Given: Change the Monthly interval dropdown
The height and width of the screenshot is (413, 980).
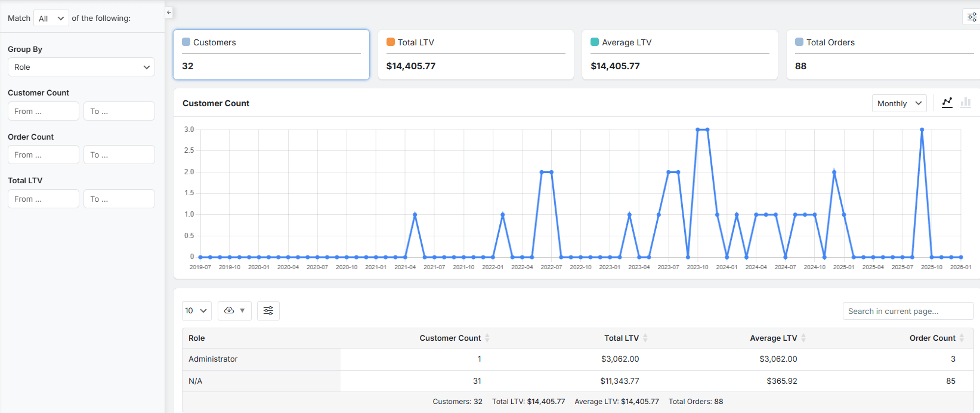Looking at the screenshot, I should (899, 103).
